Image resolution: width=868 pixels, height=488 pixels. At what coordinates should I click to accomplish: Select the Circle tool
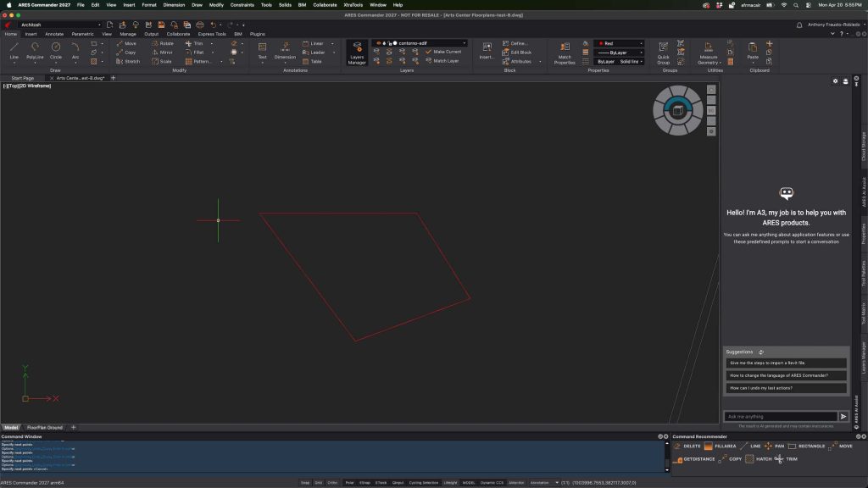click(x=56, y=50)
